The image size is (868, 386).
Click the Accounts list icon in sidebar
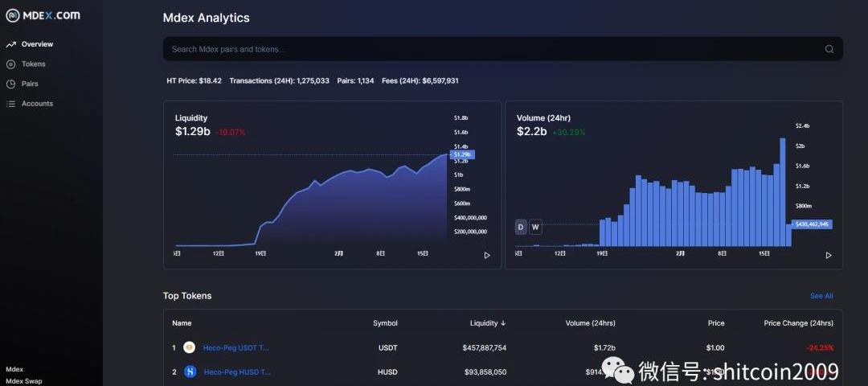pos(11,104)
